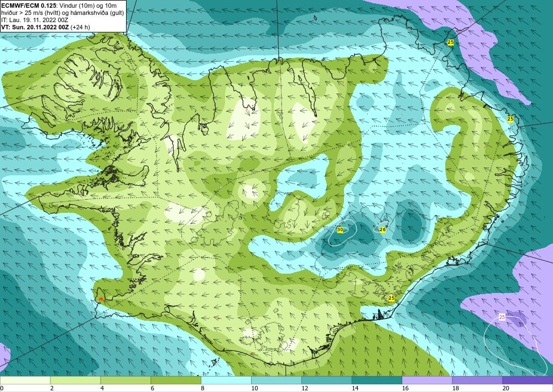The width and height of the screenshot is (553, 392).
Task: Click the legend scale number 12
Action: (305, 389)
